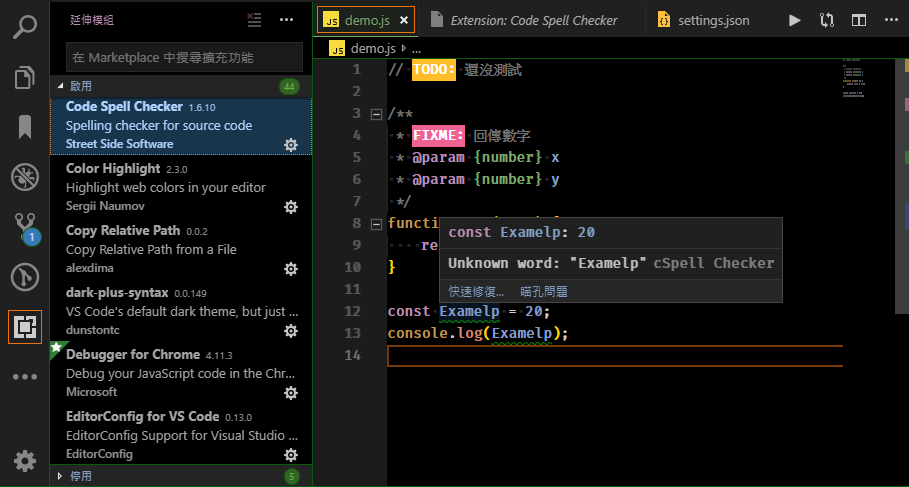Select EditorConfig for VS Code extension entry
Image resolution: width=909 pixels, height=487 pixels.
(x=181, y=434)
